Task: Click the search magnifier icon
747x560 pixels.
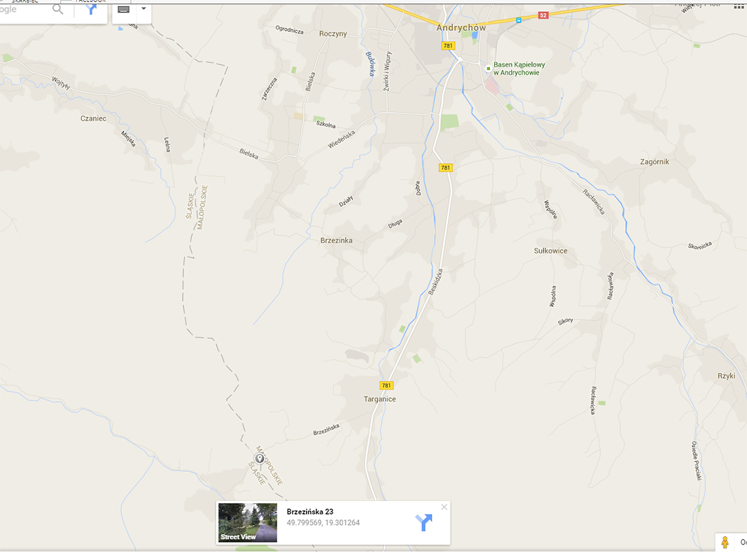Action: 57,8
